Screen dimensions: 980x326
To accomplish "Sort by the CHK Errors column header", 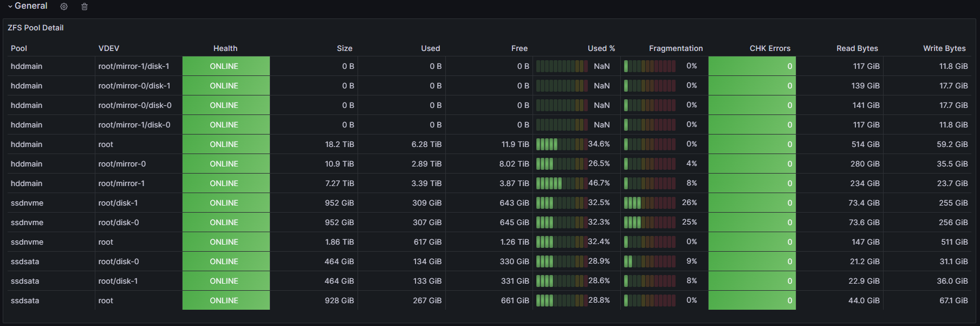I will [770, 48].
